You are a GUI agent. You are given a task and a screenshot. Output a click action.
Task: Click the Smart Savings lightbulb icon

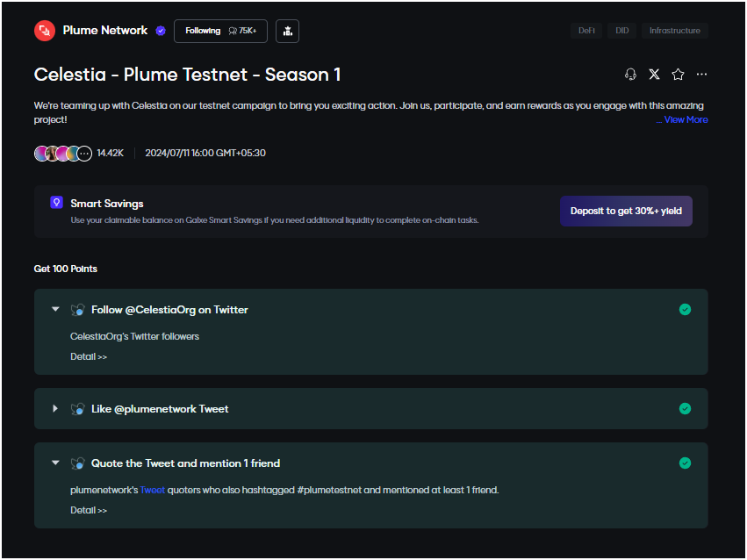(x=57, y=203)
